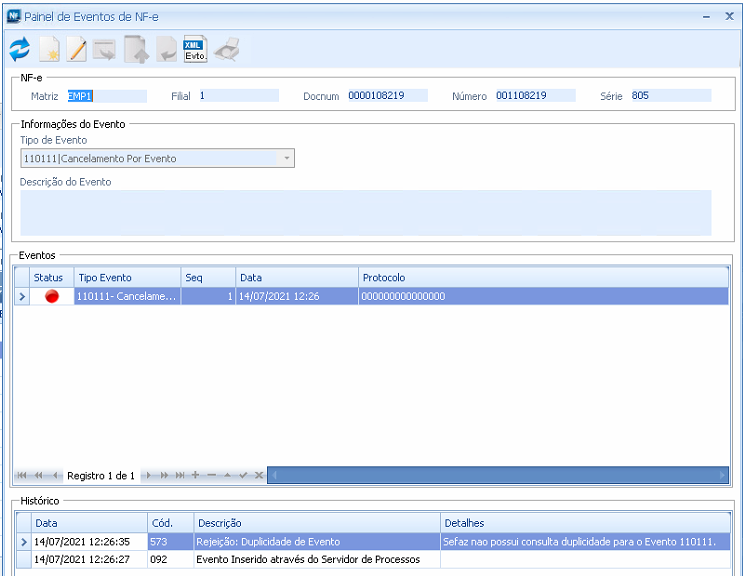Open the XML Evto. export icon
The image size is (743, 576).
click(x=195, y=49)
